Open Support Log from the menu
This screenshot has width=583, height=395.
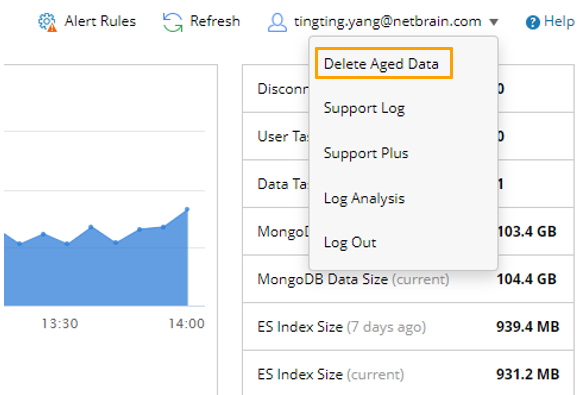pyautogui.click(x=364, y=108)
